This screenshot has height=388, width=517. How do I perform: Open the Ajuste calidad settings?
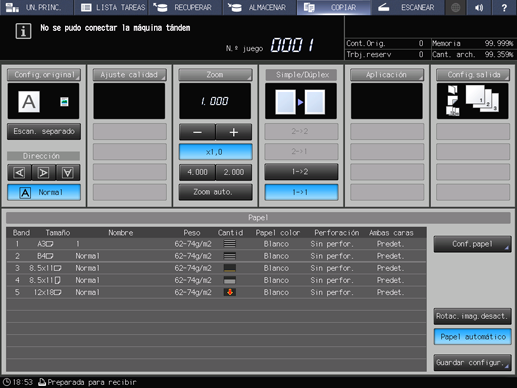click(129, 75)
